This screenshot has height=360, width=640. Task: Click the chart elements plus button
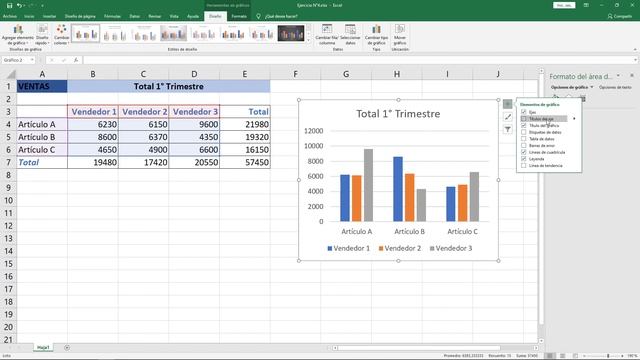pyautogui.click(x=507, y=104)
